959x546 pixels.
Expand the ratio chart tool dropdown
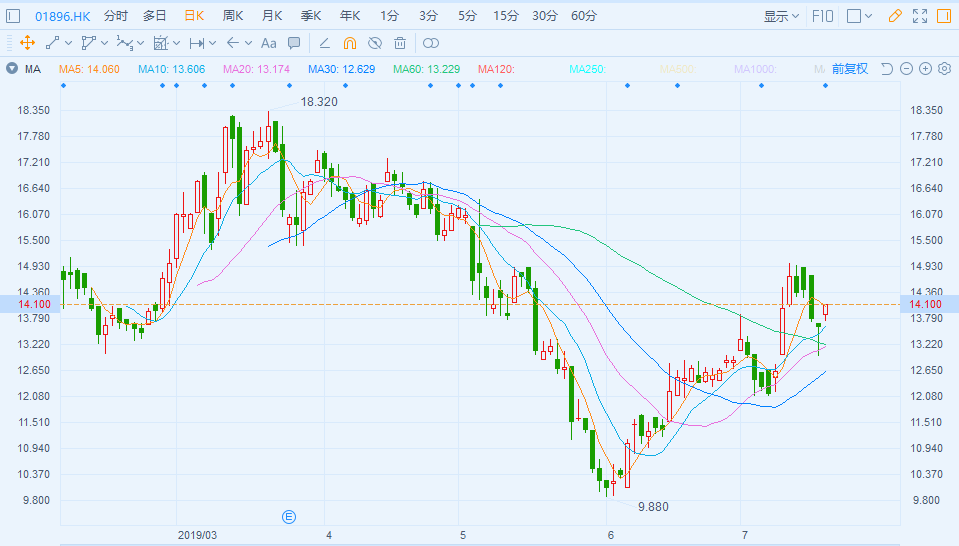pos(177,43)
